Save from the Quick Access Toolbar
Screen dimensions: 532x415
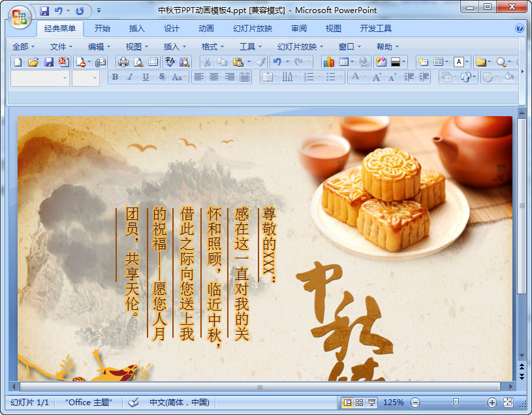pos(44,11)
